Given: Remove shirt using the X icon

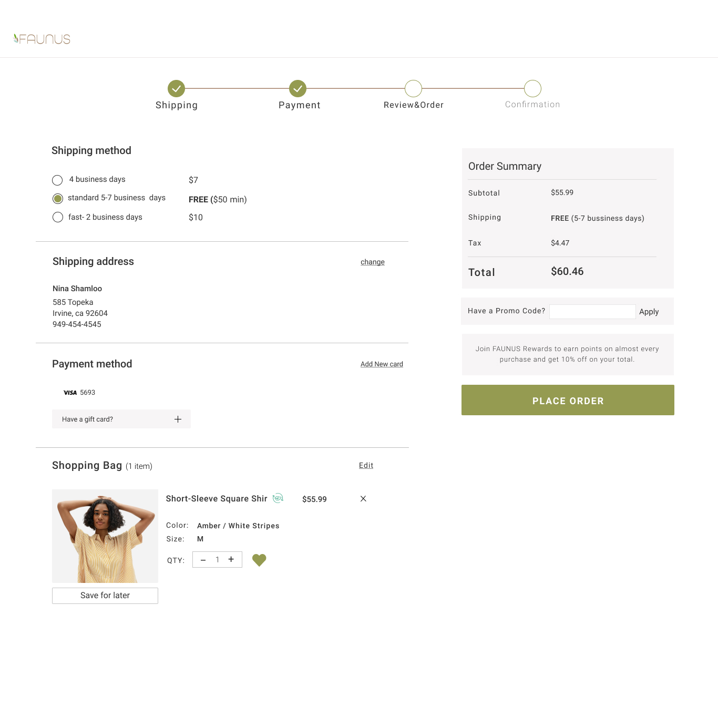Looking at the screenshot, I should click(x=363, y=499).
